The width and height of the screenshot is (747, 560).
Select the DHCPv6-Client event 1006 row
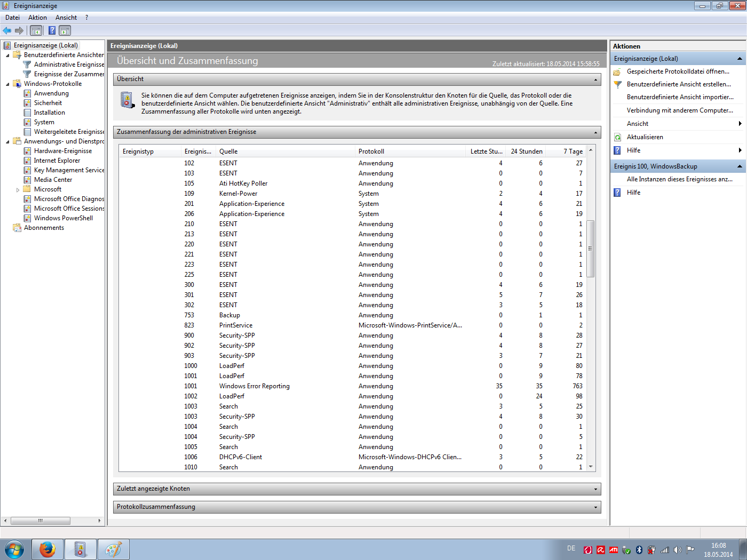[352, 457]
